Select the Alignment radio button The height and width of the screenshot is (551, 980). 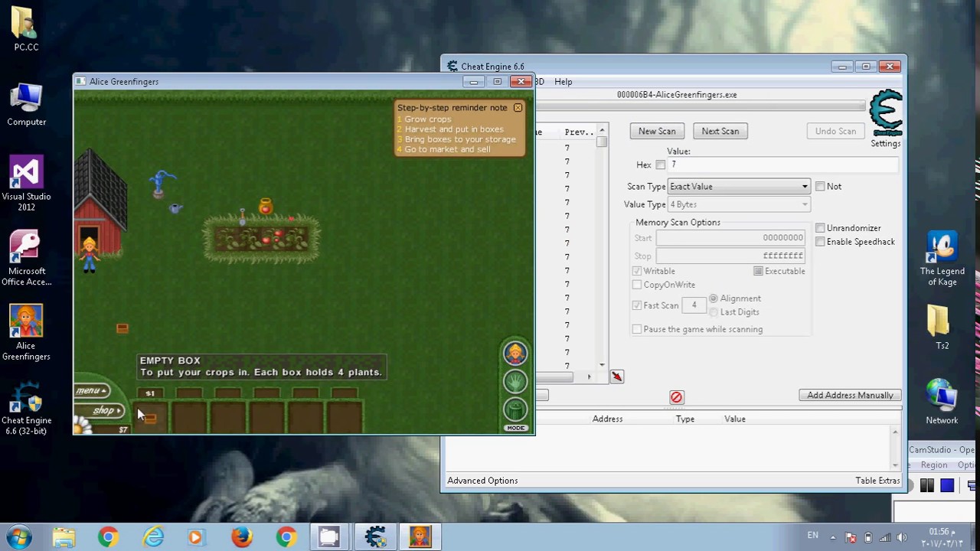point(714,298)
